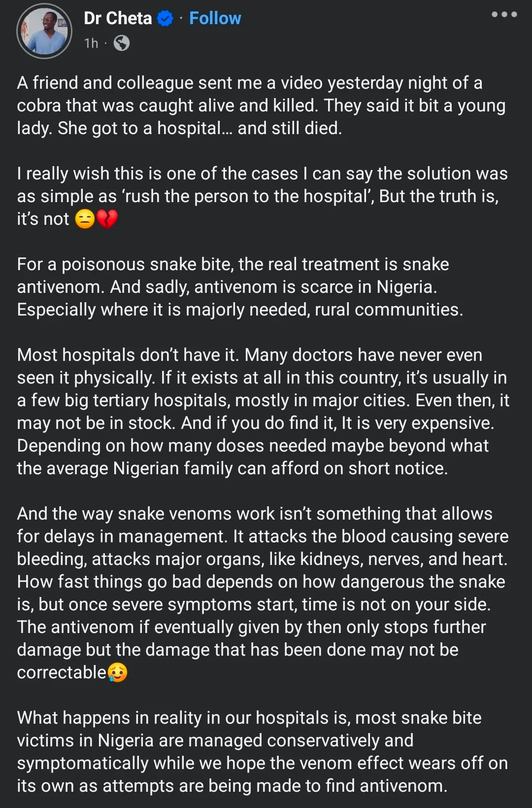Screen dimensions: 532x808
Task: Click the word 'correctable'
Action: point(62,672)
